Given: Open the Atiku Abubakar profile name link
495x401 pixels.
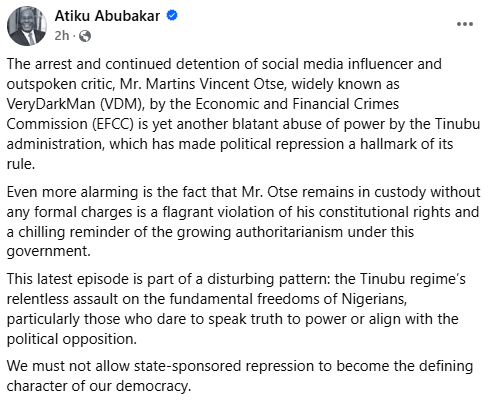Looking at the screenshot, I should tap(107, 16).
